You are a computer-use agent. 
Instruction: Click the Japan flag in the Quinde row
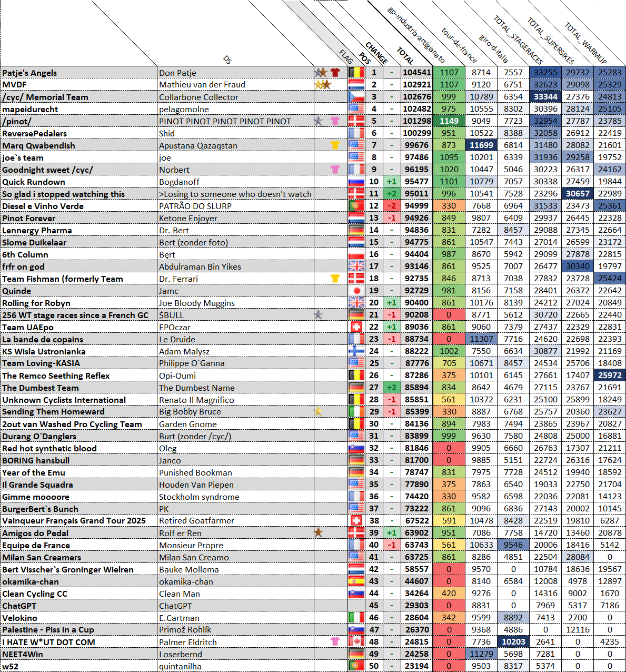pyautogui.click(x=356, y=291)
